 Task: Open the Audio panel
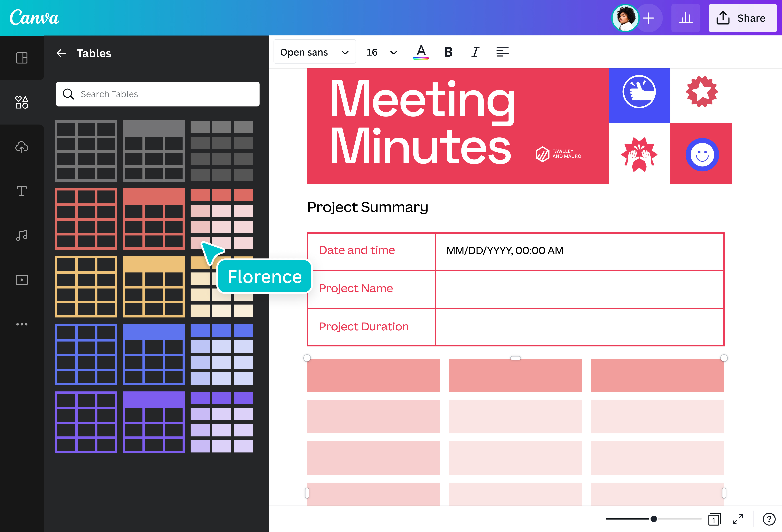click(x=22, y=235)
